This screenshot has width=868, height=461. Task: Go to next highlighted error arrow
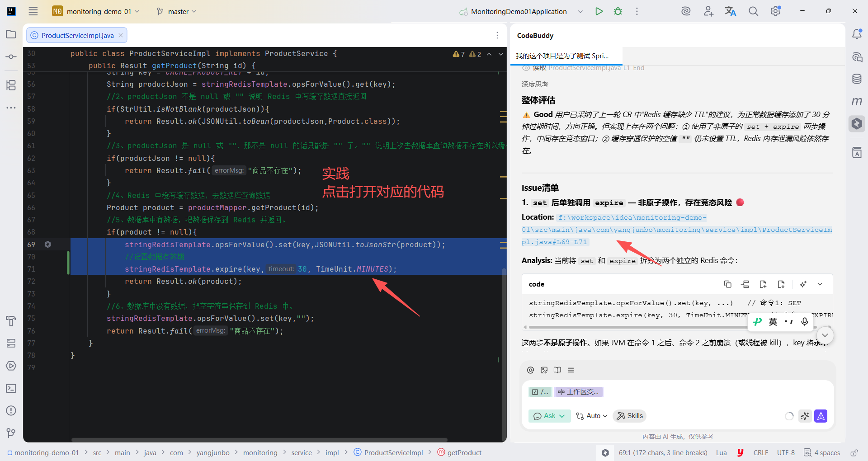tap(501, 54)
